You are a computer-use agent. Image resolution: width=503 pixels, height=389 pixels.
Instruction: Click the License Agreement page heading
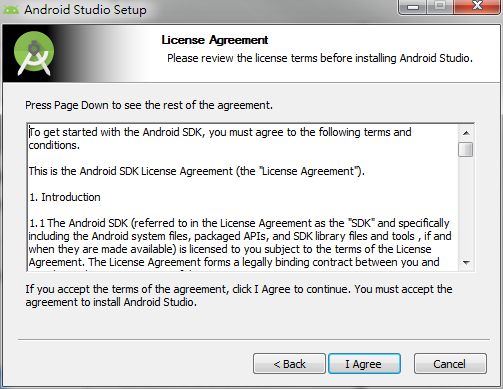click(x=215, y=40)
